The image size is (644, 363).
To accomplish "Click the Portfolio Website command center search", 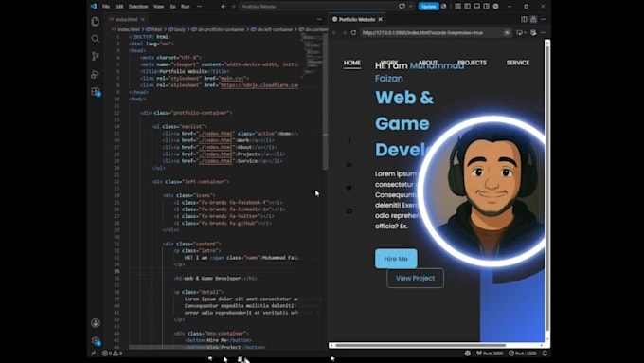I will point(316,7).
